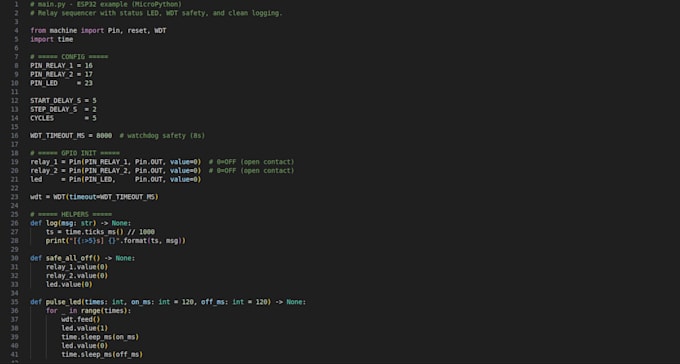Viewport: 680px width, 364px height.
Task: Click line number 1 in the gutter
Action: click(x=16, y=4)
